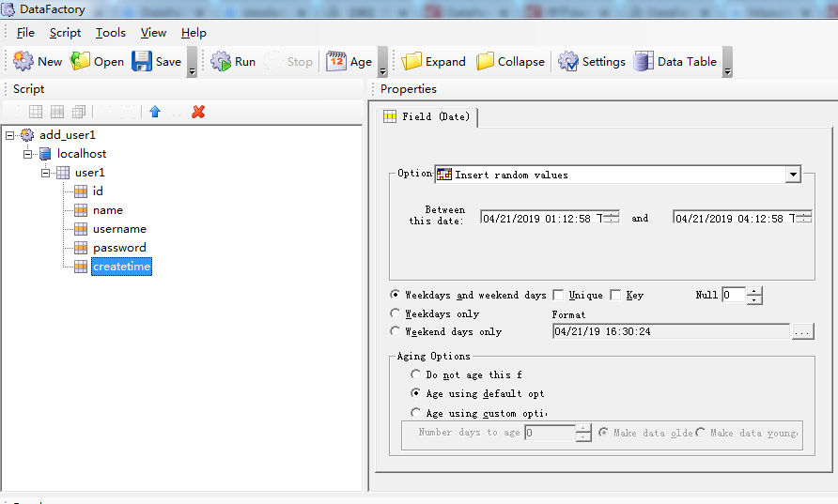Select the username field label in the tree
The image size is (838, 504).
(x=119, y=229)
